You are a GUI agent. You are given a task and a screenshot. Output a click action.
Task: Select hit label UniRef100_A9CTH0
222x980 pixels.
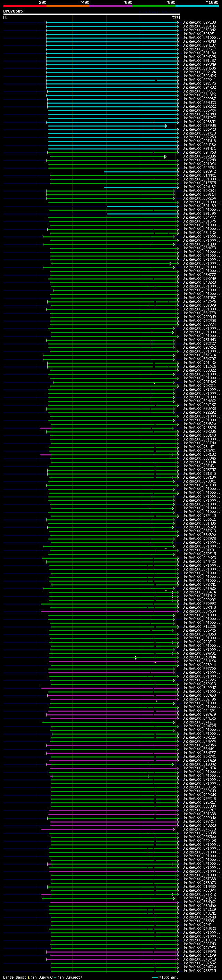tap(199, 443)
